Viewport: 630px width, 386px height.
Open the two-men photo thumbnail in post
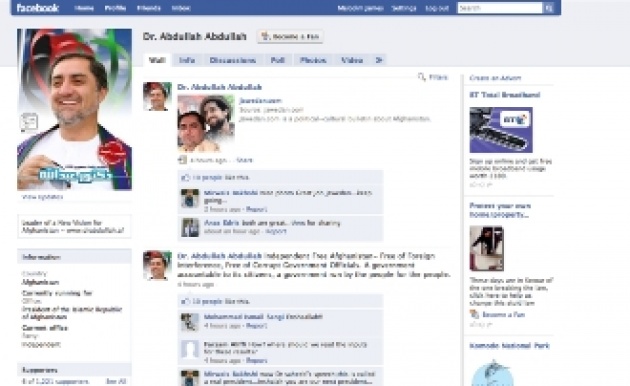[x=206, y=124]
